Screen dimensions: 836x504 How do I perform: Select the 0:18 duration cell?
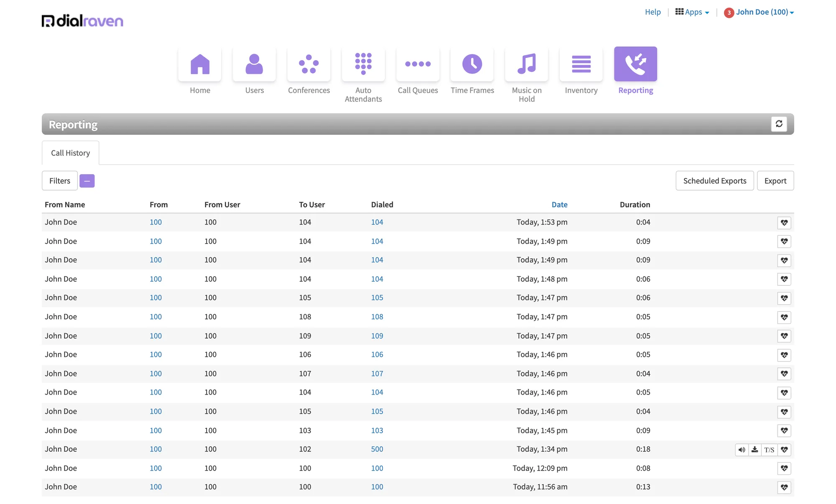point(643,449)
